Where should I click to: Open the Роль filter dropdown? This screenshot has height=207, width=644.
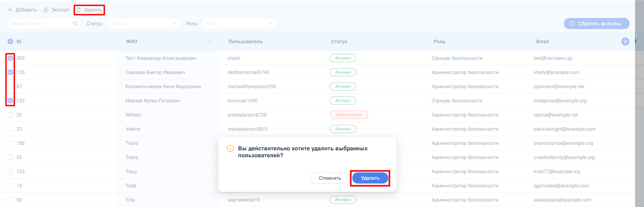coord(239,23)
